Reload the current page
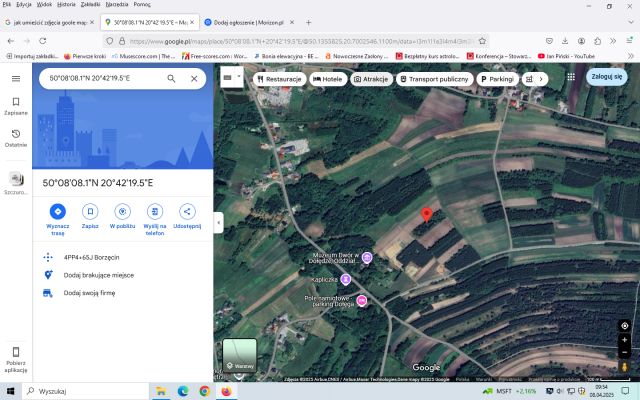This screenshot has height=400, width=640. (42, 41)
